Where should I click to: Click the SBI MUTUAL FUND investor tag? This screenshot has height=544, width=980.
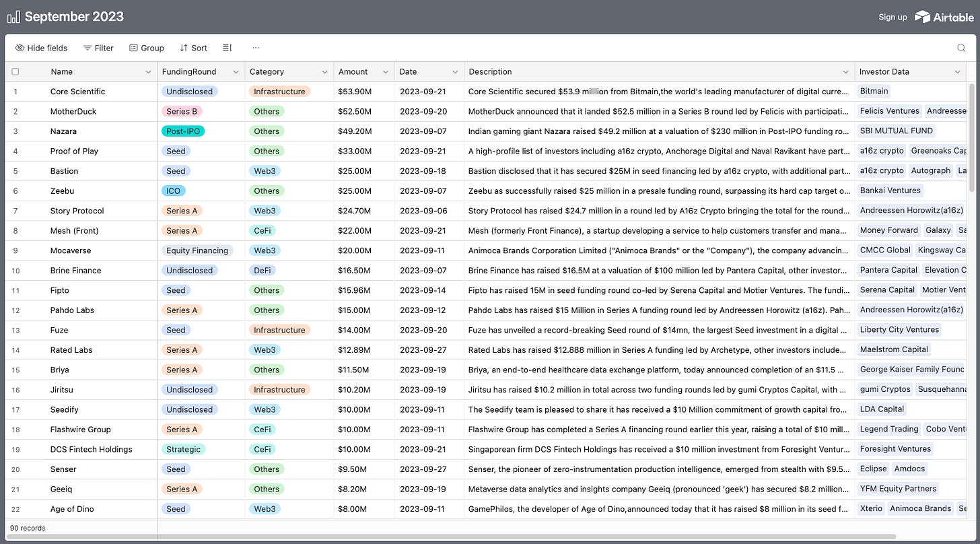pos(897,131)
